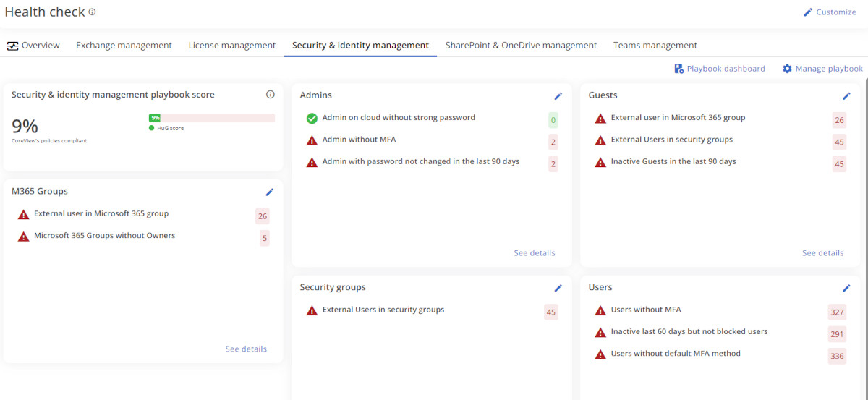The height and width of the screenshot is (400, 868).
Task: Edit the Security groups card
Action: pos(558,288)
